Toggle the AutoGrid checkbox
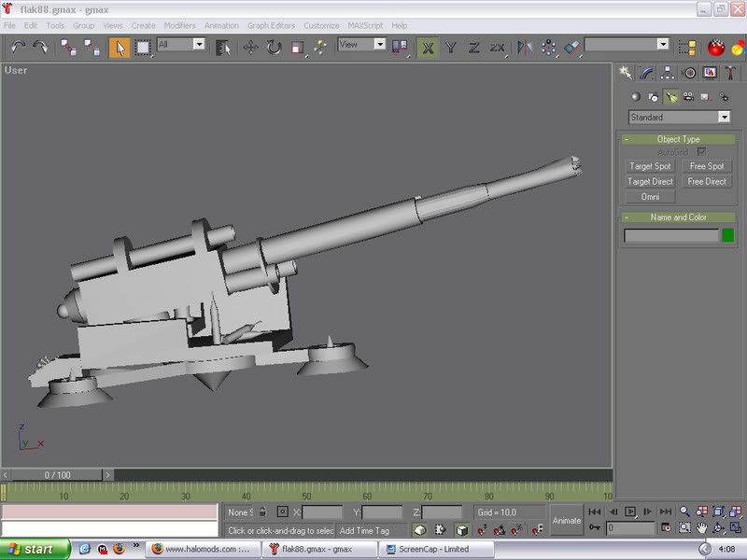The width and height of the screenshot is (747, 560). click(701, 152)
